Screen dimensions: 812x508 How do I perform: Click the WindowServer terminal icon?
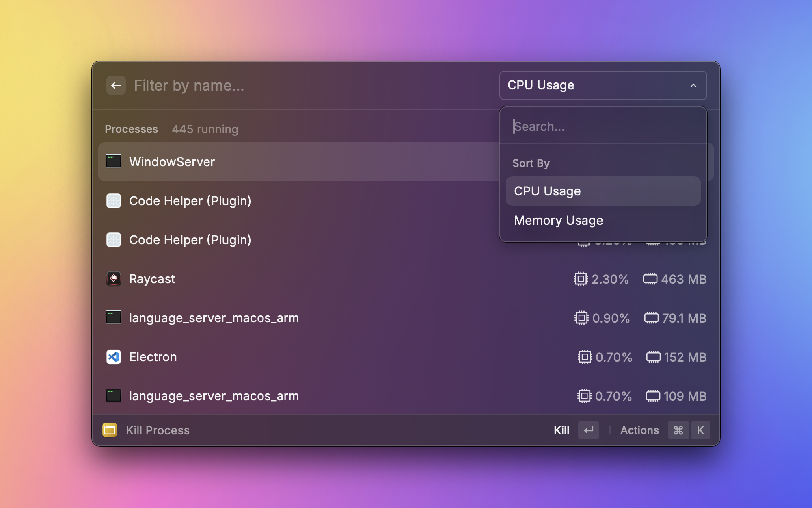coord(114,161)
